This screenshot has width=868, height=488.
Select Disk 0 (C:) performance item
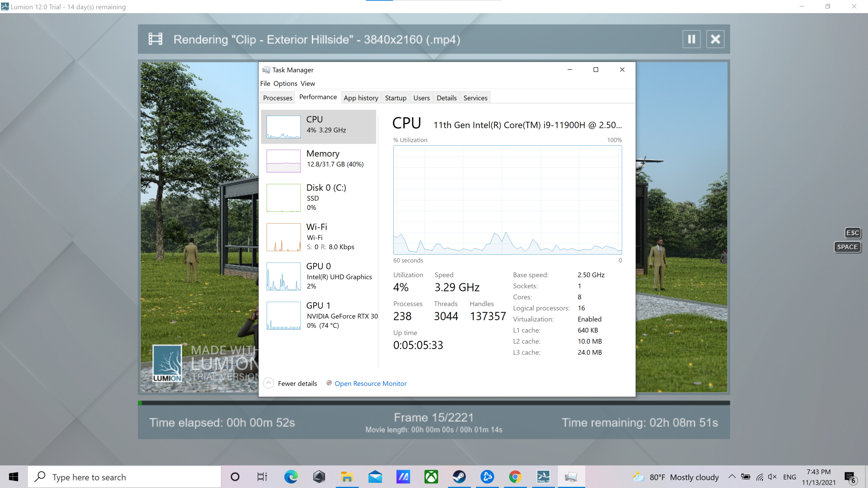(x=318, y=197)
